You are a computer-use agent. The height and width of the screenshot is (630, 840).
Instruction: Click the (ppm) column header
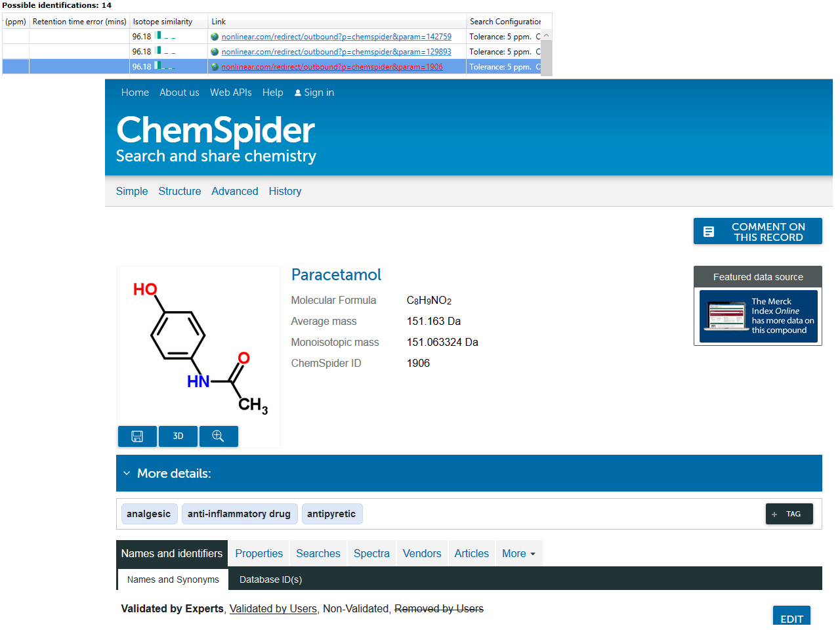[x=16, y=22]
